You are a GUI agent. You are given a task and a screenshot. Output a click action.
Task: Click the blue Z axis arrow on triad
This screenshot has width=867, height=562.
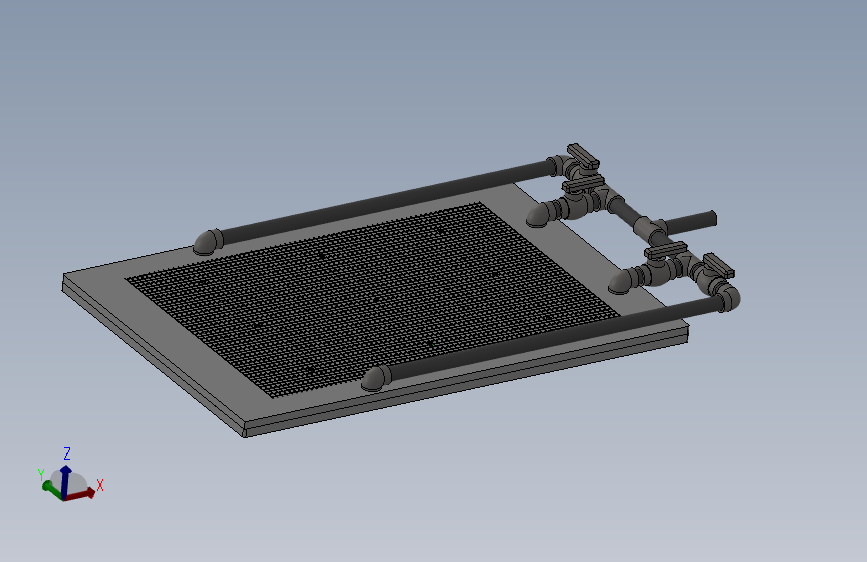click(x=65, y=482)
